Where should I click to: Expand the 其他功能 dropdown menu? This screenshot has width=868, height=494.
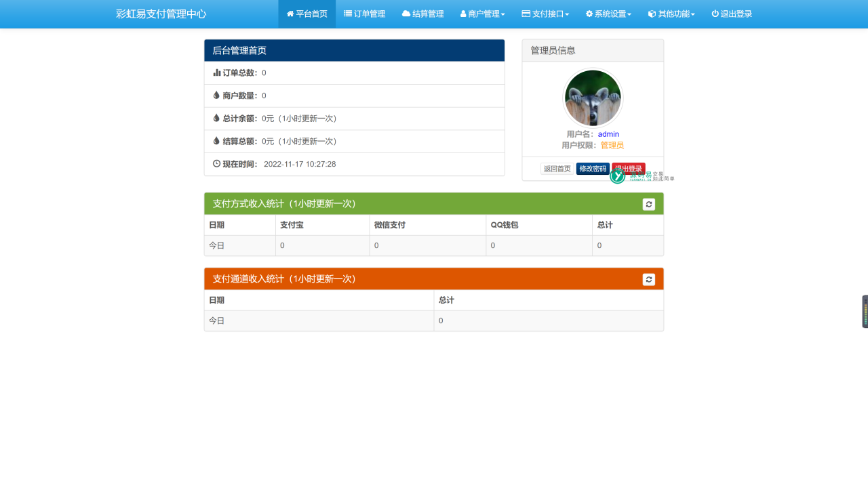[671, 14]
